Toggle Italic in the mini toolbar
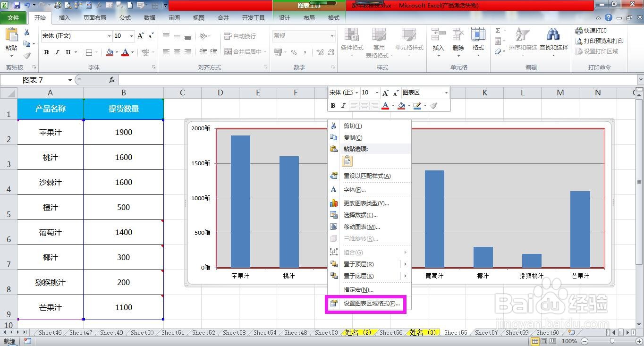Image resolution: width=644 pixels, height=346 pixels. pyautogui.click(x=343, y=106)
